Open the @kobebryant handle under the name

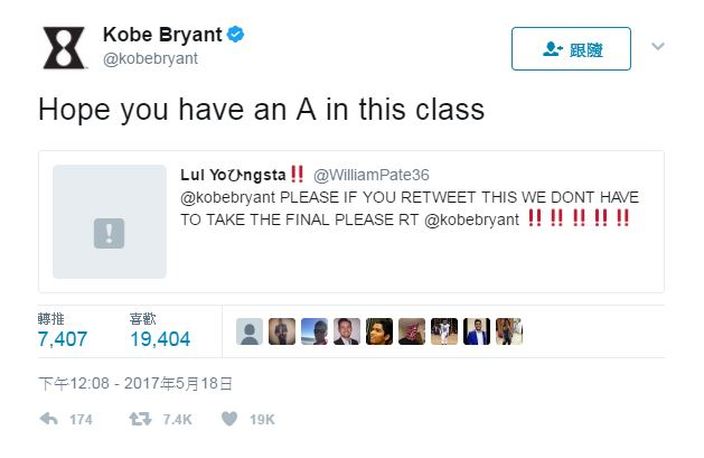tap(150, 58)
